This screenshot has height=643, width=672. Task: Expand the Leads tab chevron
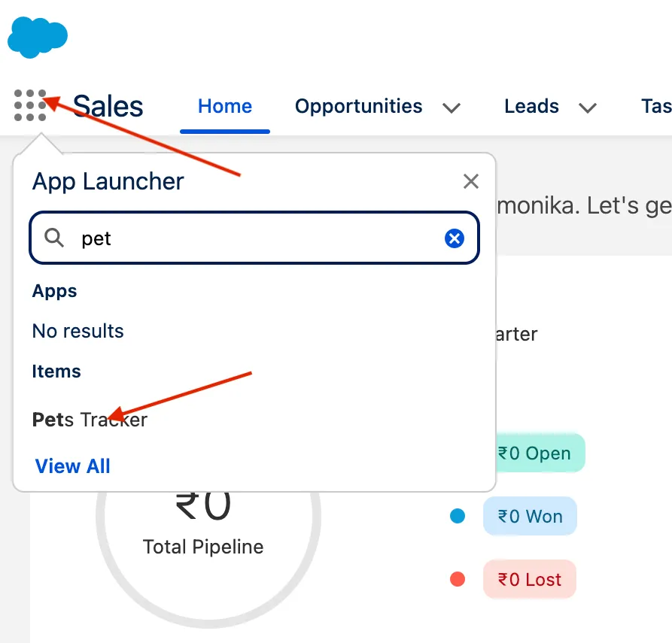588,108
